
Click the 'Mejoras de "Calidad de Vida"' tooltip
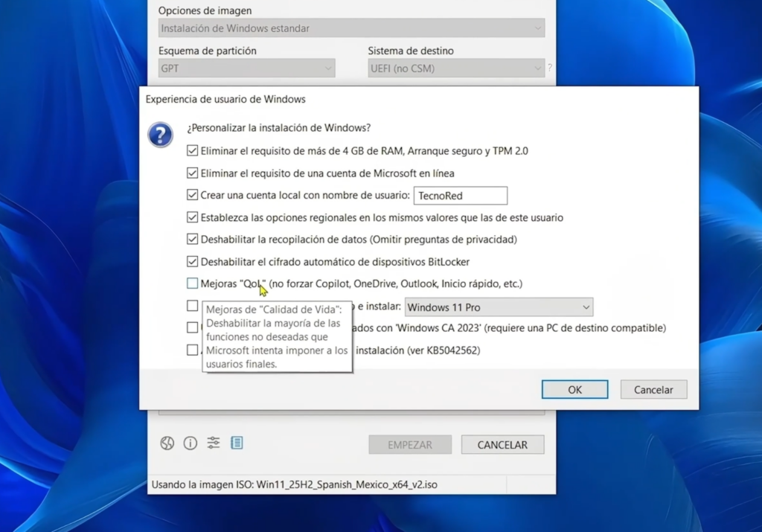tap(278, 337)
